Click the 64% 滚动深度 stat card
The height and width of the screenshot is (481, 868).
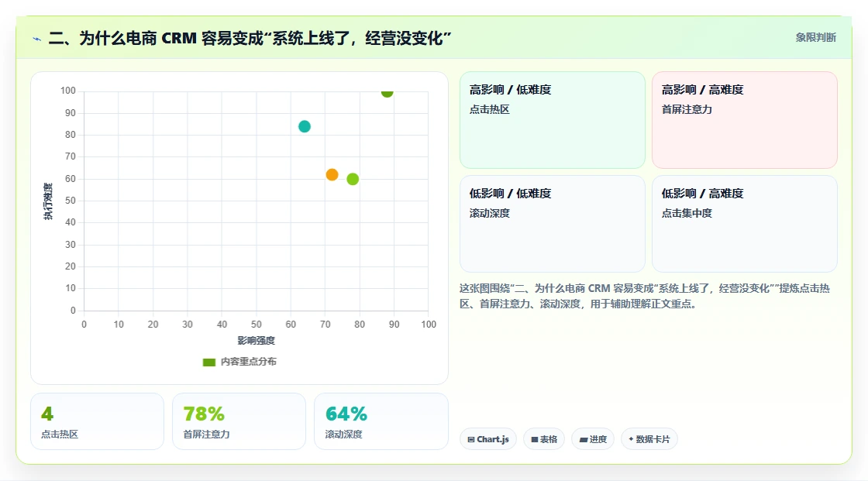click(x=381, y=422)
